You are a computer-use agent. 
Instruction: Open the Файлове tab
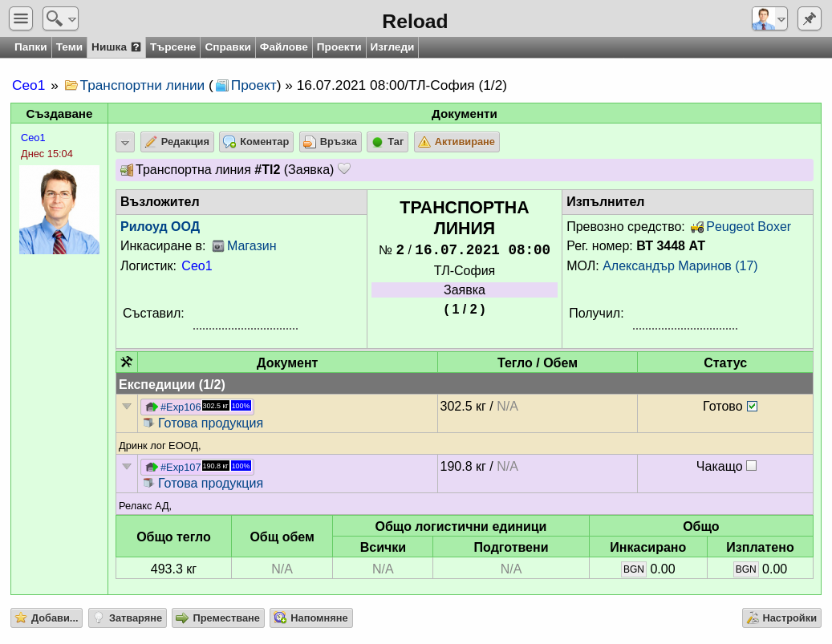point(283,47)
